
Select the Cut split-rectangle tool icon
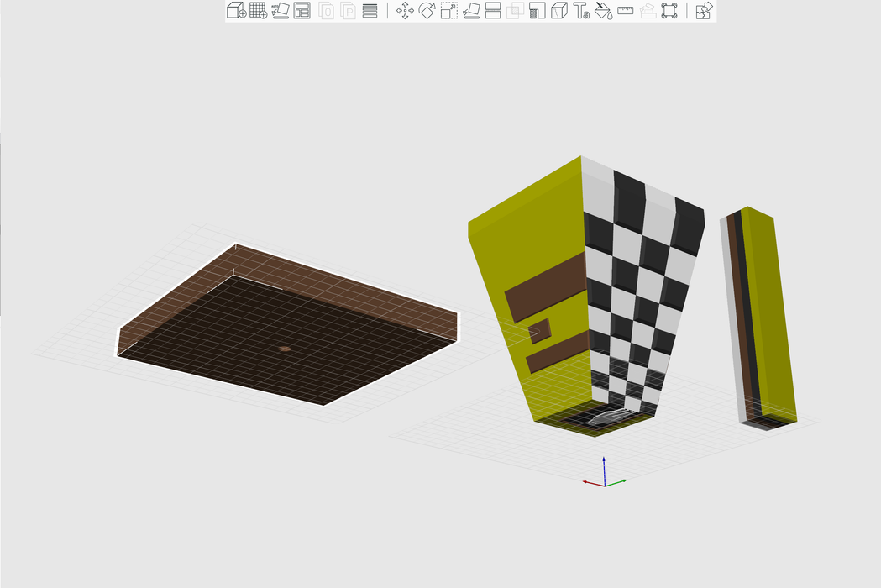point(494,11)
